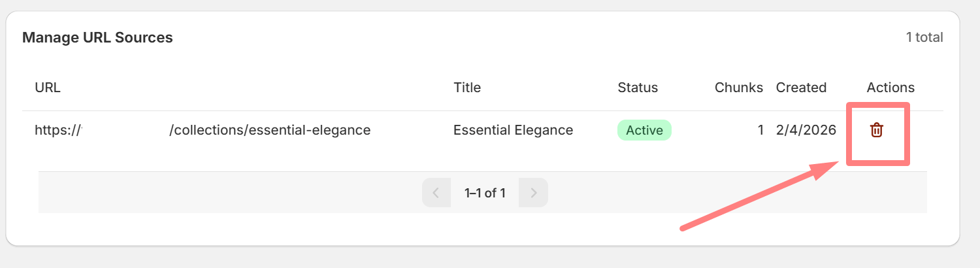
Task: Click the chunks count value 1
Action: tap(760, 130)
